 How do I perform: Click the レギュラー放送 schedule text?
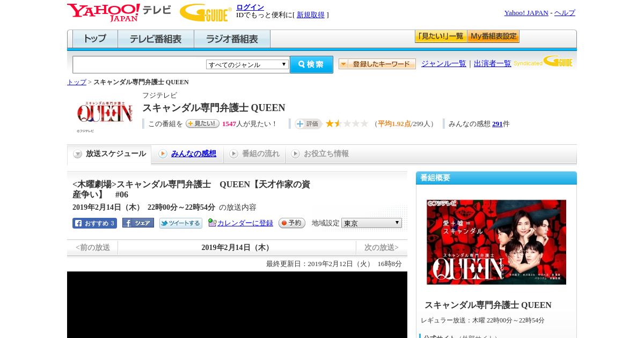click(482, 320)
